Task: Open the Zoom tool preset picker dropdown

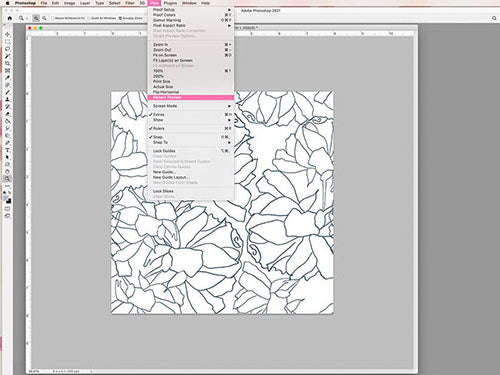Action: 23,18
